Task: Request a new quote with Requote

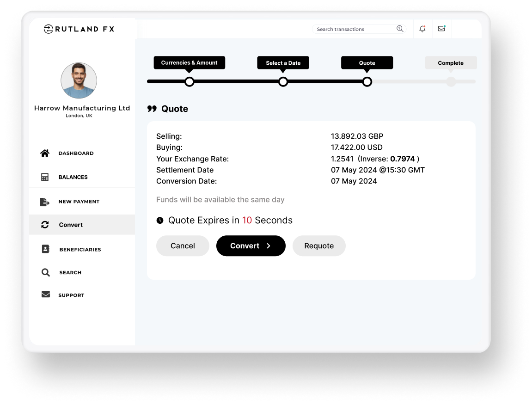Action: click(x=319, y=246)
